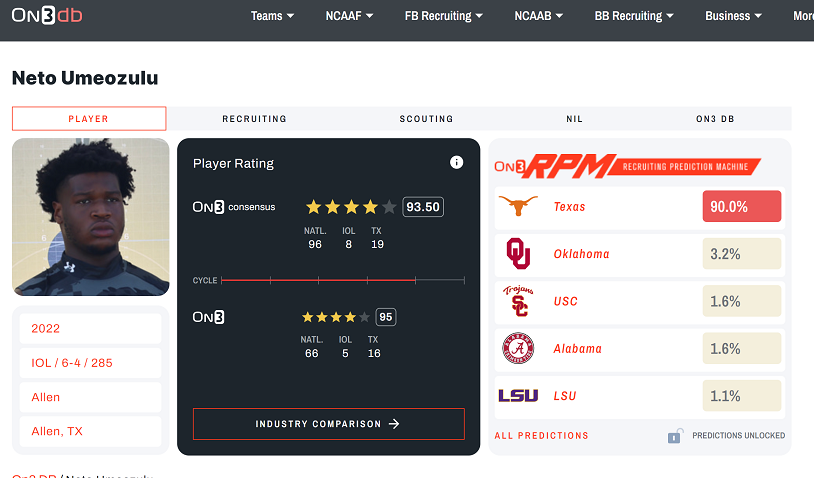814x478 pixels.
Task: Switch to the Scouting tab
Action: [427, 119]
